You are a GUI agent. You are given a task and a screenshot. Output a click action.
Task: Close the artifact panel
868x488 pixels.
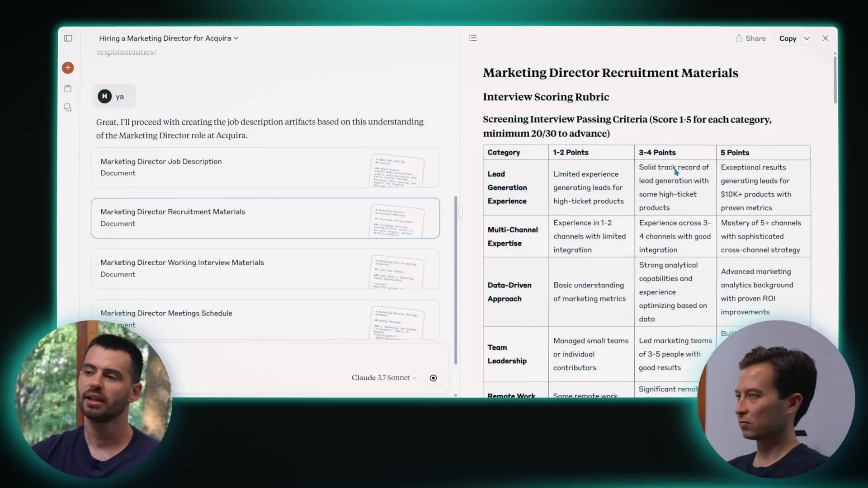point(825,38)
